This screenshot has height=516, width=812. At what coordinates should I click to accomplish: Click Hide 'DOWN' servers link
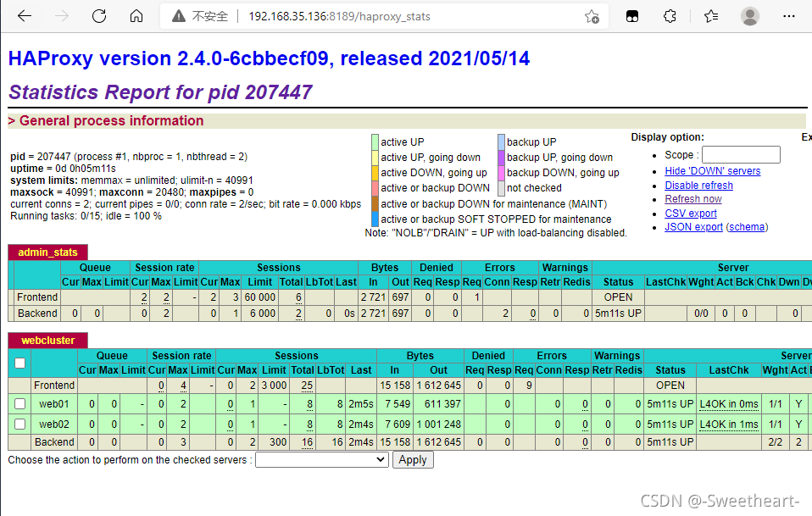pyautogui.click(x=713, y=171)
